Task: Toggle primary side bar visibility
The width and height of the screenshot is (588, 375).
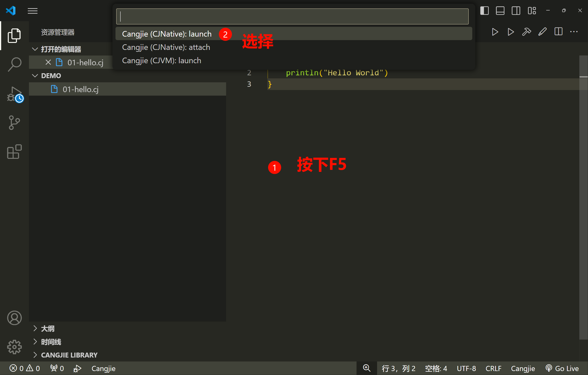Action: click(x=484, y=11)
